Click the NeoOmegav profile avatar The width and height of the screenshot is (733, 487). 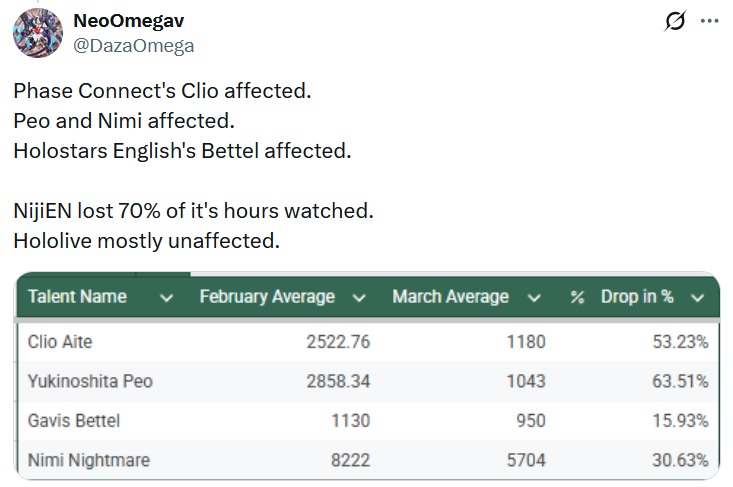coord(37,32)
